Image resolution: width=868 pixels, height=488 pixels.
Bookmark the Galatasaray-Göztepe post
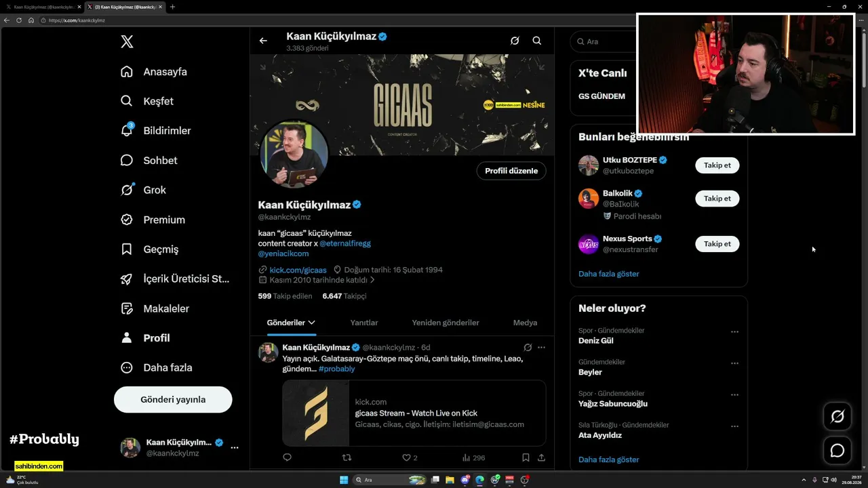pos(526,457)
